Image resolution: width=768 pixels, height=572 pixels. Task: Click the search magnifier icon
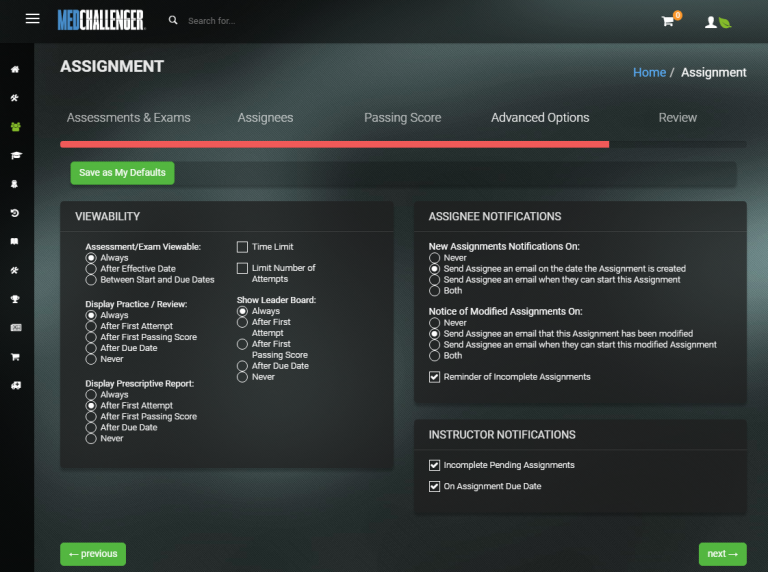[173, 20]
